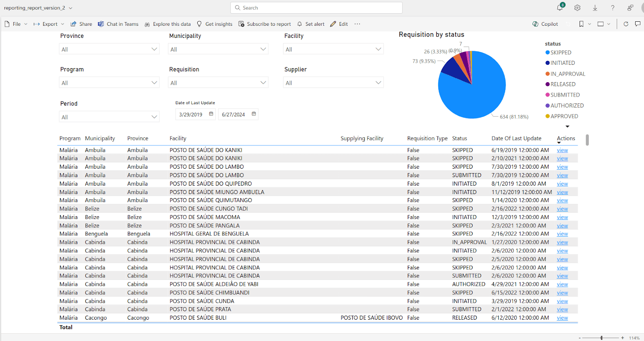Image resolution: width=644 pixels, height=341 pixels.
Task: Open the more options ellipsis
Action: tap(357, 24)
